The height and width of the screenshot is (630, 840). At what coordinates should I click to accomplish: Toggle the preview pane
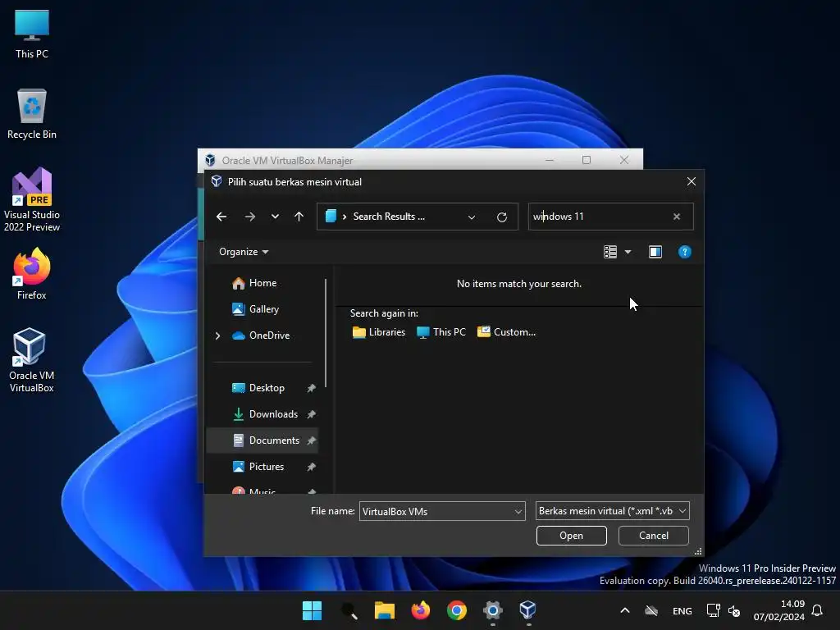655,252
